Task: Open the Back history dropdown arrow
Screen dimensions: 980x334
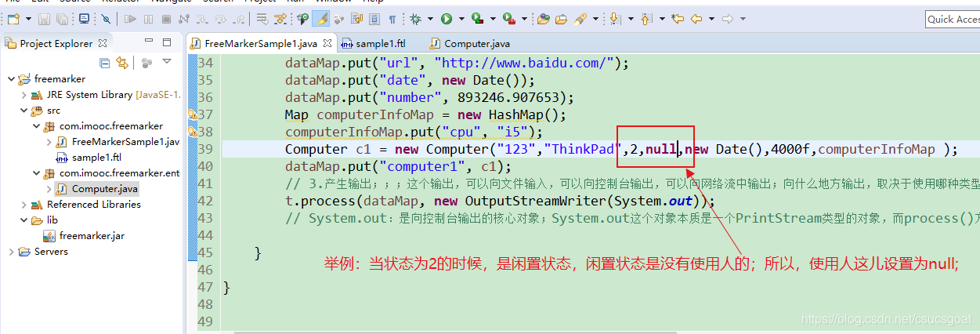Action: coord(711,19)
